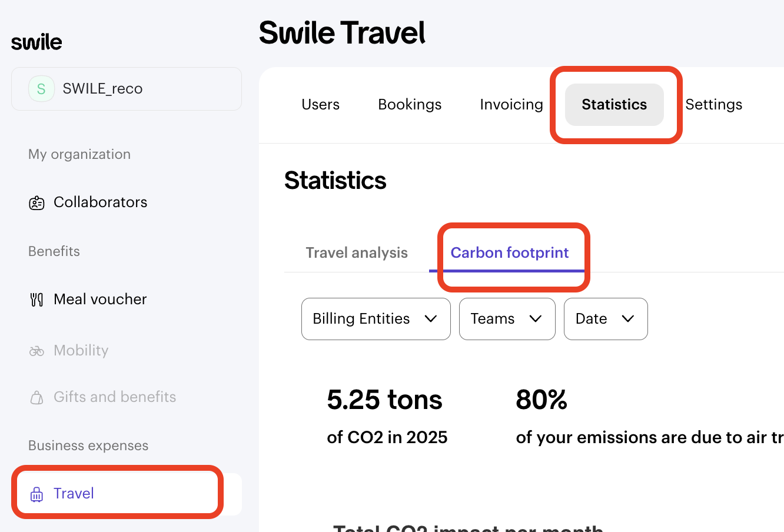Click the Collaborators ID badge icon
The width and height of the screenshot is (784, 532).
coord(36,203)
